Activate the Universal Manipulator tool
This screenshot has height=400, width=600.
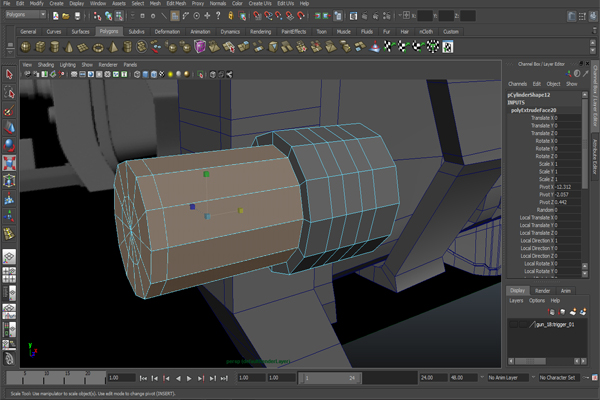tap(9, 181)
